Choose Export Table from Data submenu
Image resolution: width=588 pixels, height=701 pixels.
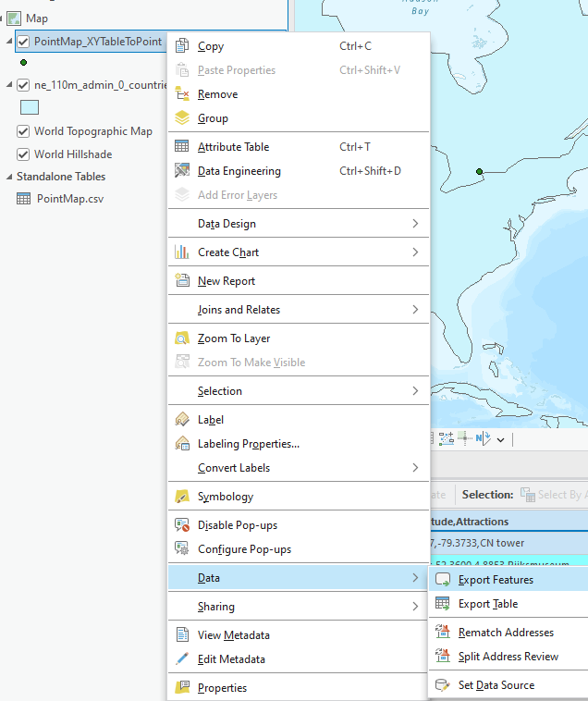coord(508,604)
